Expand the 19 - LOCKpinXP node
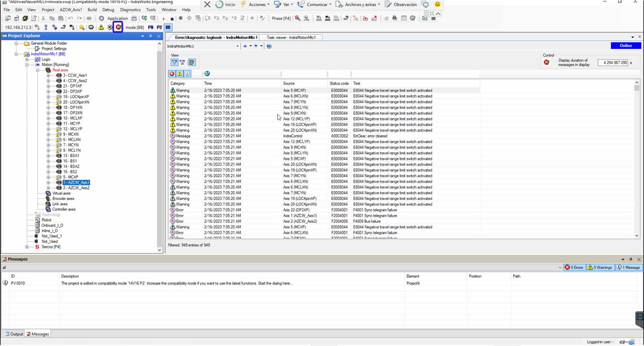This screenshot has width=644, height=346. pos(48,97)
